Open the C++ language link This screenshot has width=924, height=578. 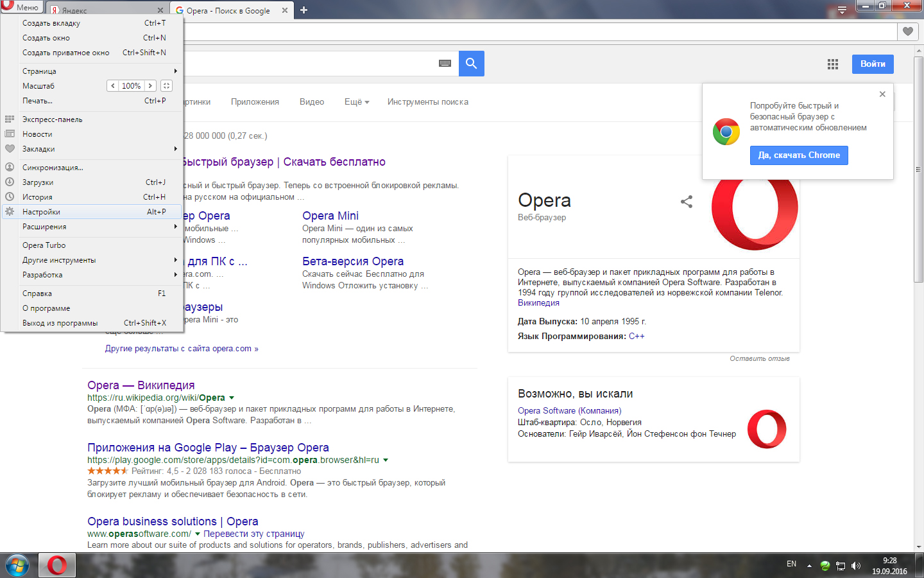point(637,337)
